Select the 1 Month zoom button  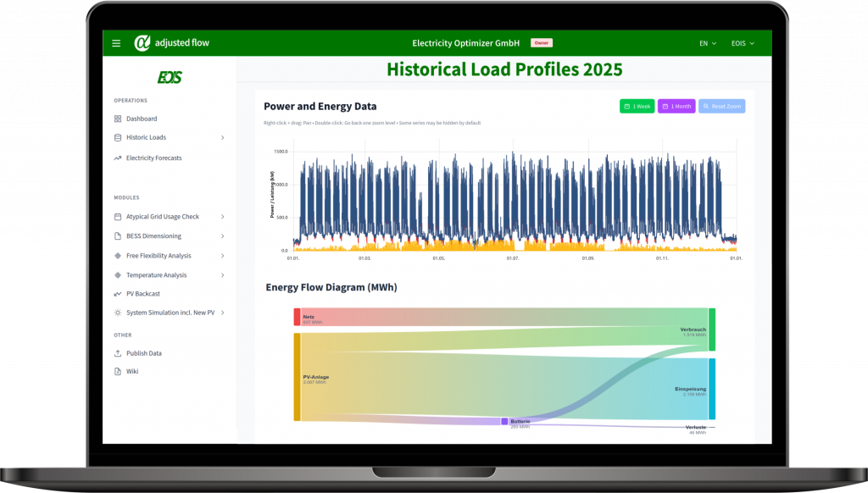[x=676, y=106]
